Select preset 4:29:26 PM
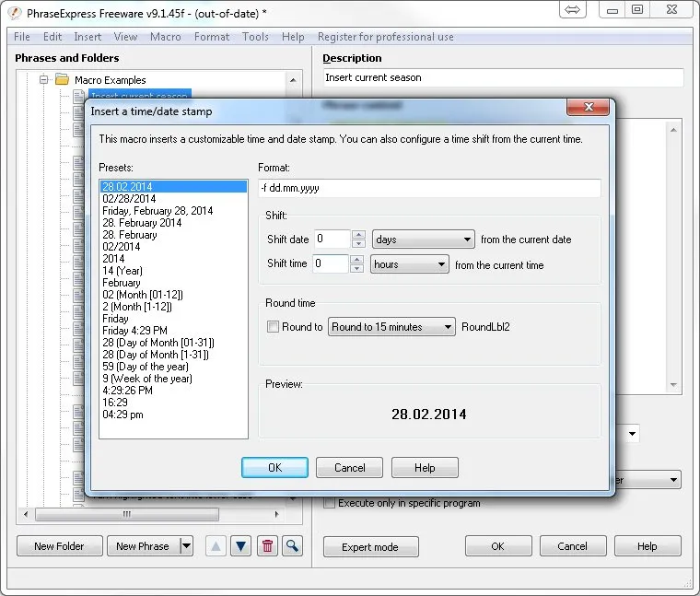The height and width of the screenshot is (596, 700). click(x=173, y=391)
